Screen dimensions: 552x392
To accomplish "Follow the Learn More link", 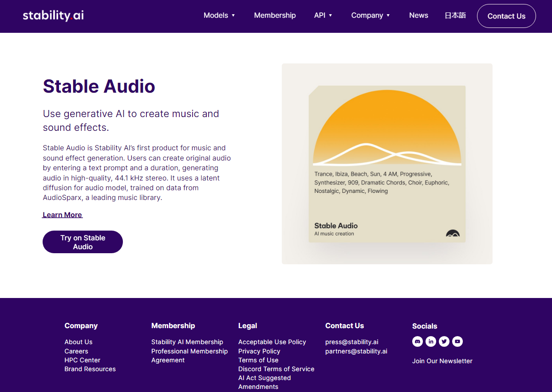I will [62, 215].
